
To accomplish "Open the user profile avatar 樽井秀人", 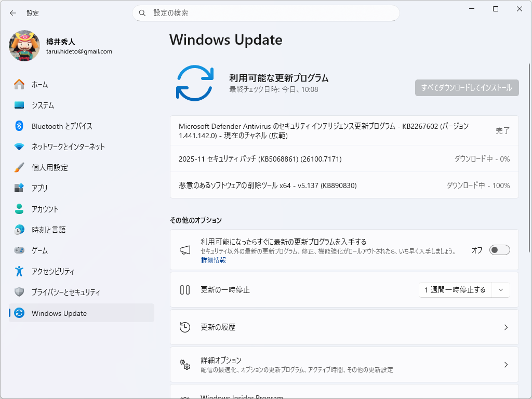I will pos(24,46).
